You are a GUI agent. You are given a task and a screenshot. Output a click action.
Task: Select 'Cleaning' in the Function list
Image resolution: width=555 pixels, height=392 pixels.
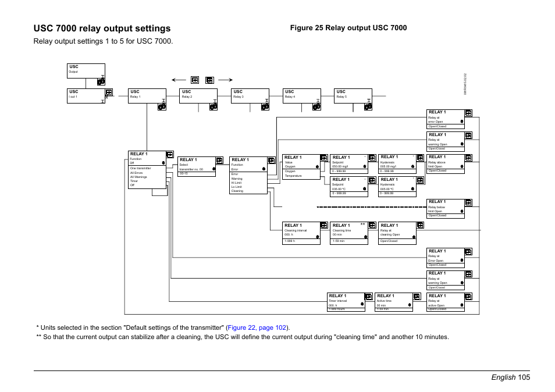237,191
